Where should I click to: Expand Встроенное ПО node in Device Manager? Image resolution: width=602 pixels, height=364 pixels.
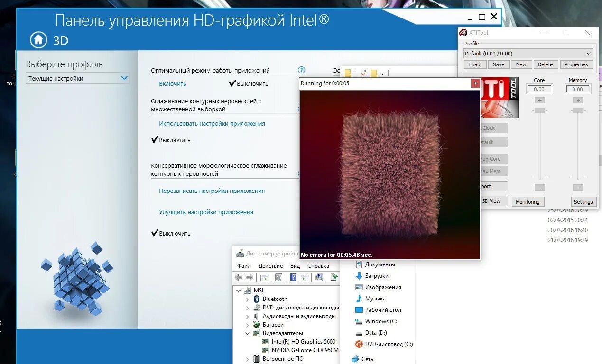(x=247, y=359)
